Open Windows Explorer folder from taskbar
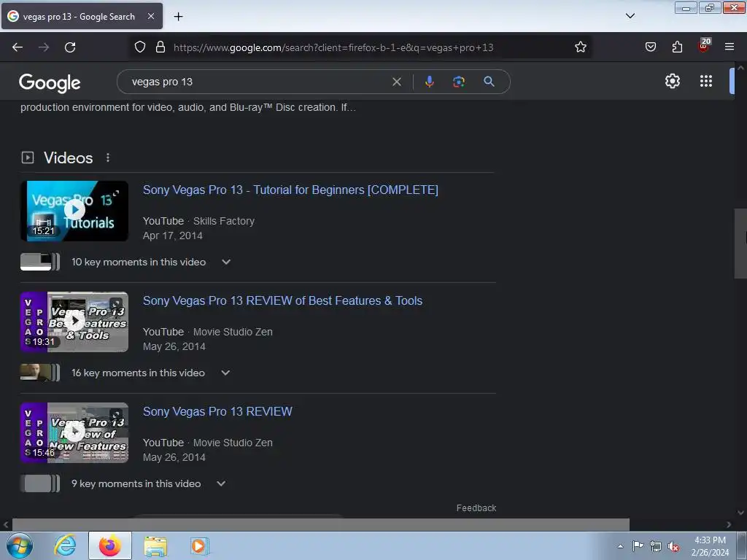 point(155,546)
